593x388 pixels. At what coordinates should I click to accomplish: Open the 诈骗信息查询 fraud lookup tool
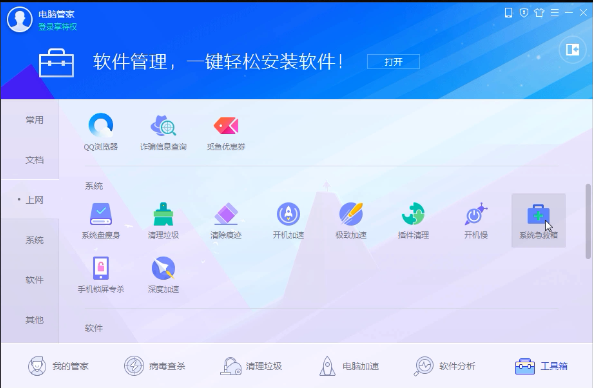[163, 131]
